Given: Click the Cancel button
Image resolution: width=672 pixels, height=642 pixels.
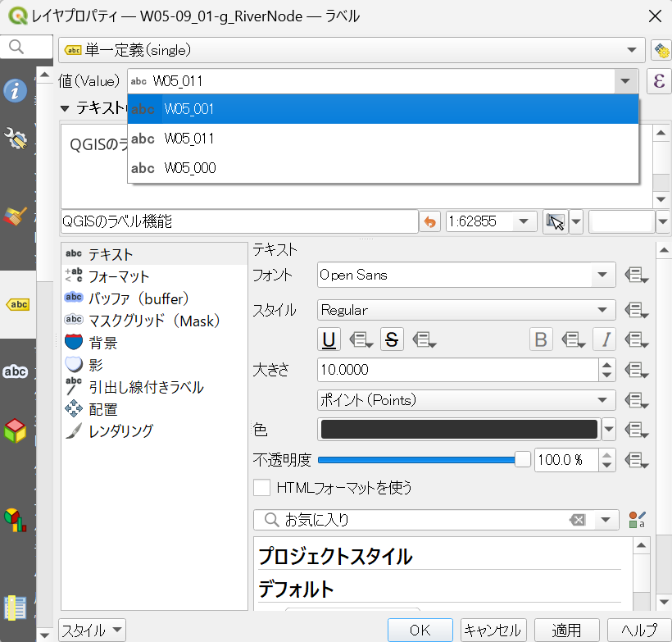Looking at the screenshot, I should point(493,630).
